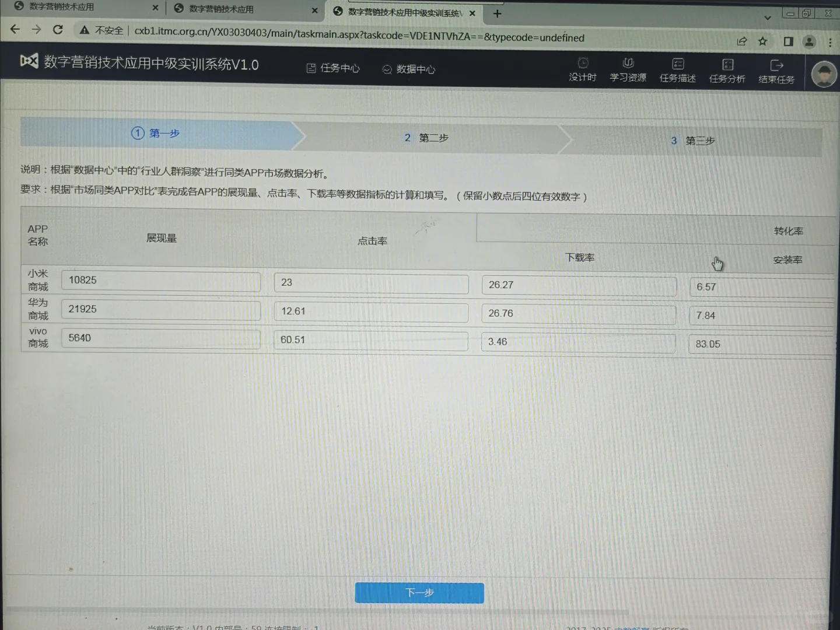Switch to first browser tab 数字营销技术应用

[61, 7]
